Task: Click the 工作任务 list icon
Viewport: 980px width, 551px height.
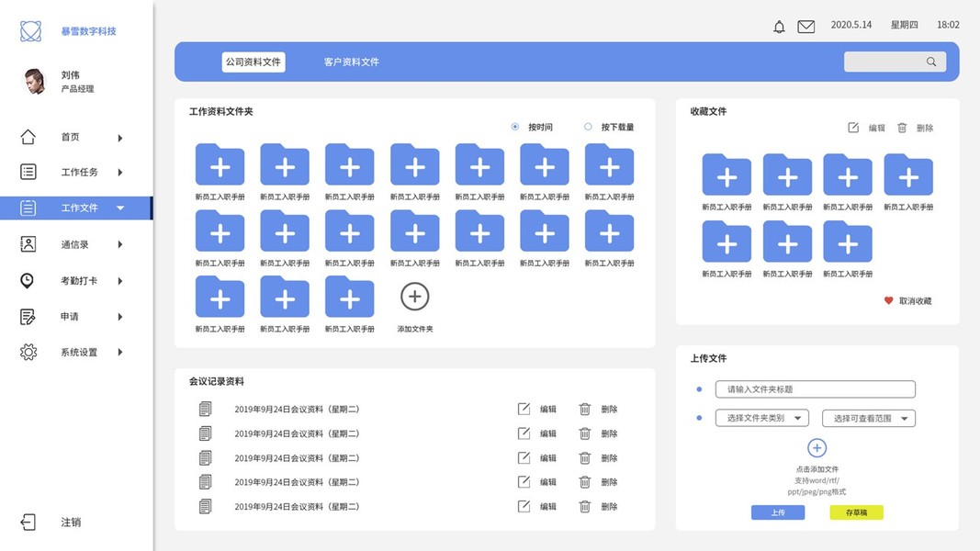Action: (x=28, y=172)
